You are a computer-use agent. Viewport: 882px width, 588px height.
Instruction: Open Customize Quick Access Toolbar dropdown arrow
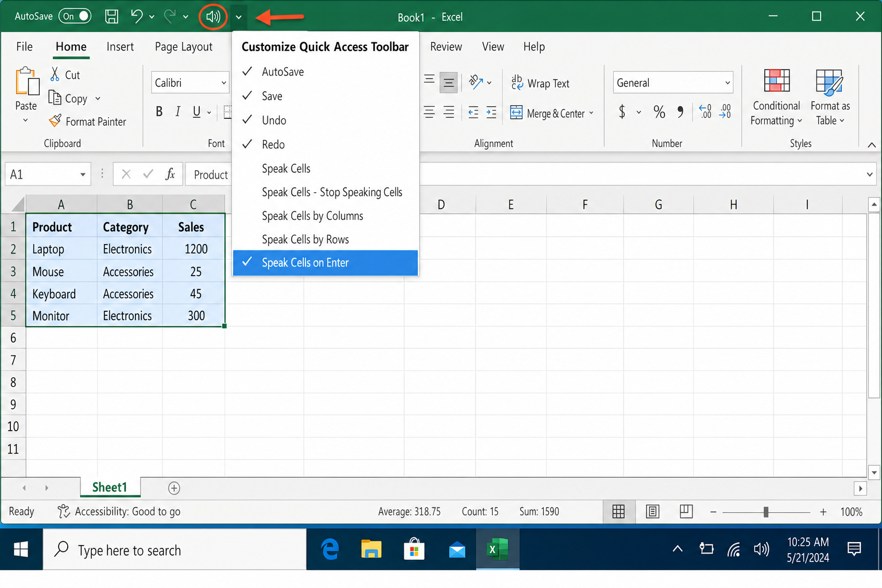point(239,17)
